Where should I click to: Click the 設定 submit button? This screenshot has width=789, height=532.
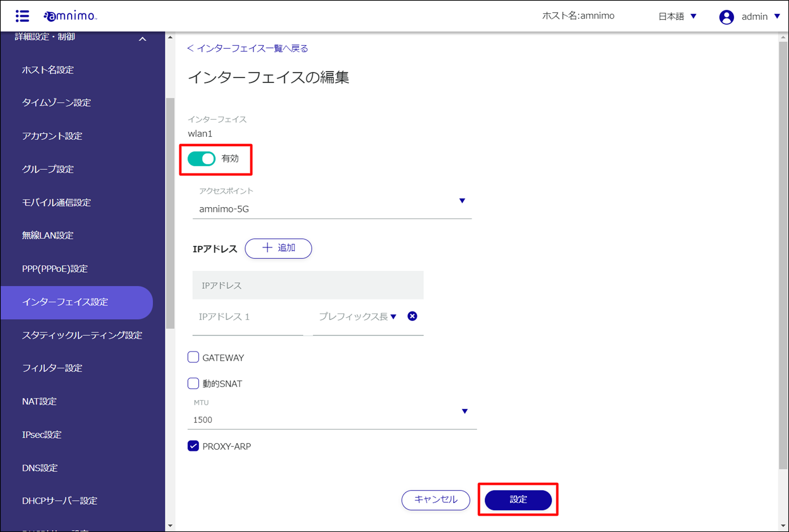pyautogui.click(x=518, y=500)
